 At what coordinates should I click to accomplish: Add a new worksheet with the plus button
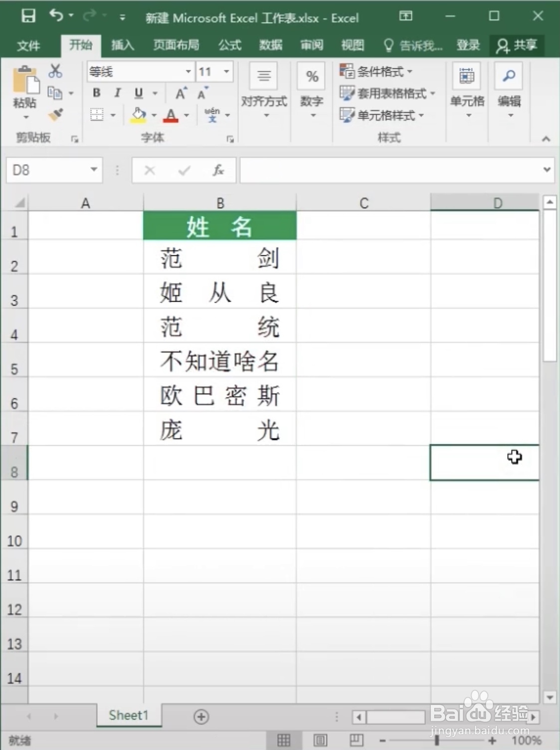click(x=201, y=716)
